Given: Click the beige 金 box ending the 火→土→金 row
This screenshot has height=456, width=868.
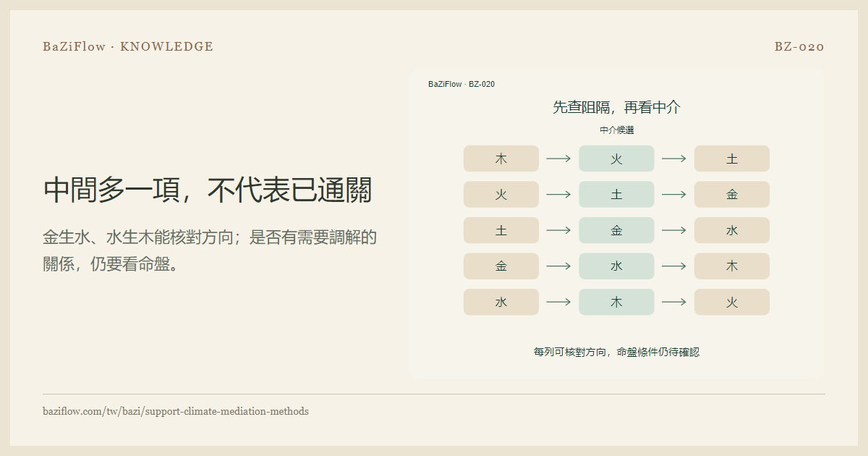Looking at the screenshot, I should pos(732,195).
